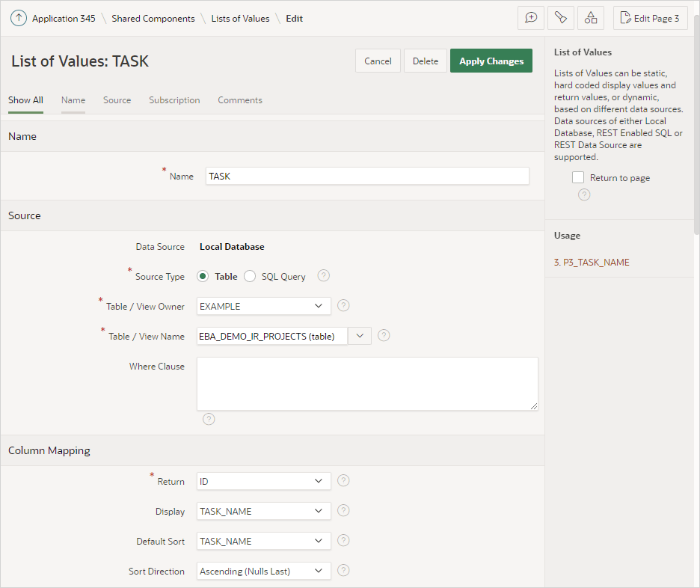The width and height of the screenshot is (700, 588).
Task: Open help for Return column
Action: [343, 481]
